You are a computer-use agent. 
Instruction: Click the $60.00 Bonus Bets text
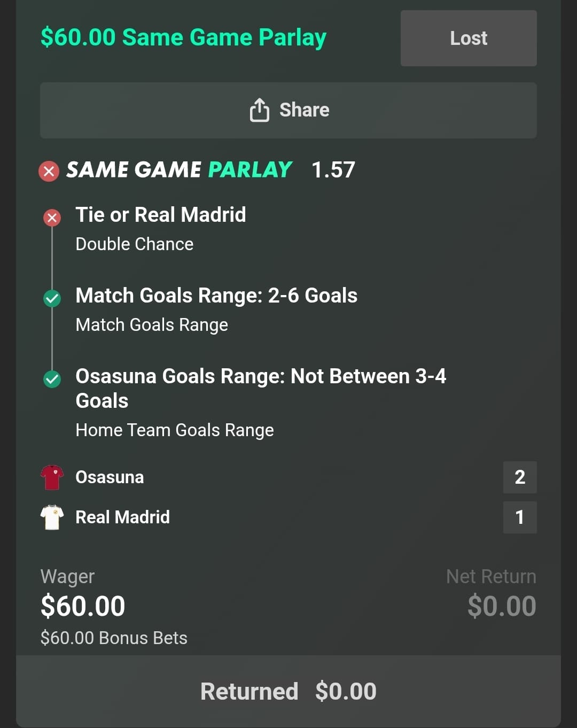tap(114, 638)
